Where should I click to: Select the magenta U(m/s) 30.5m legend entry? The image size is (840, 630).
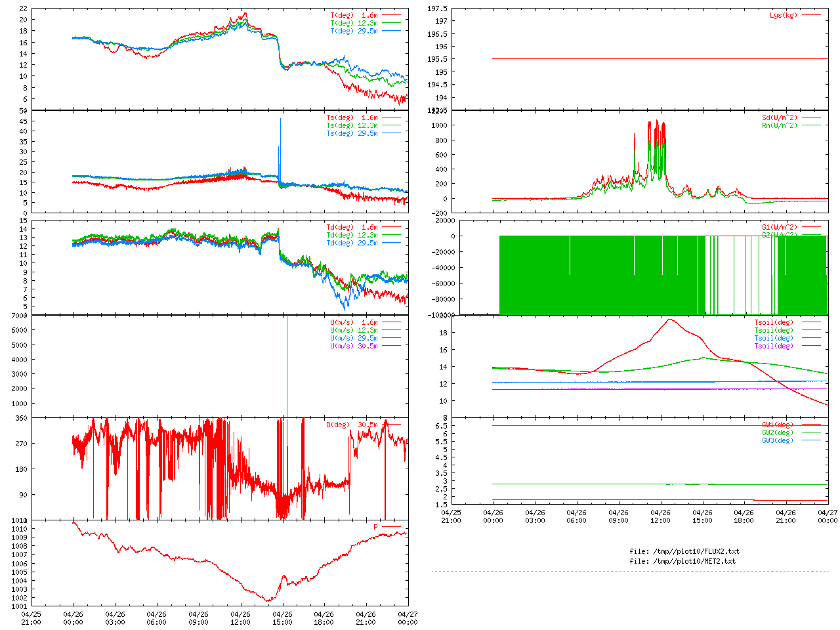[x=354, y=346]
